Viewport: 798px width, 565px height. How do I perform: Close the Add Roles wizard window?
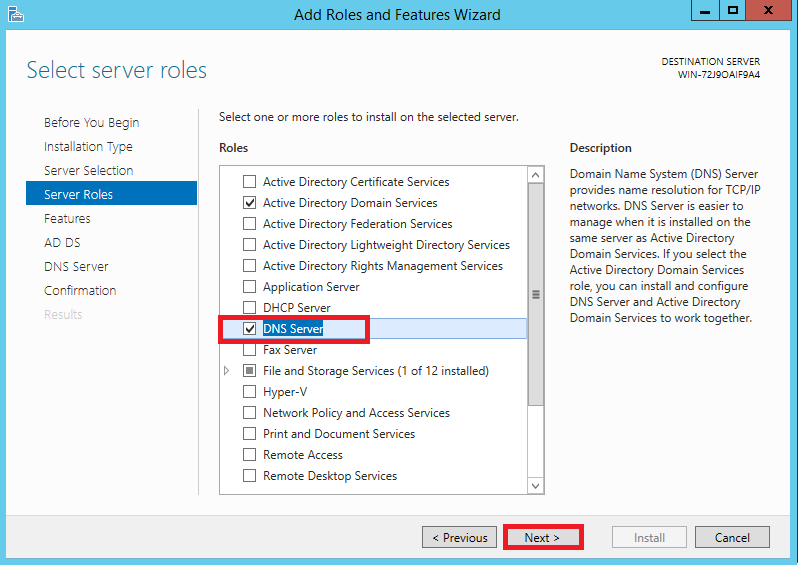[768, 11]
